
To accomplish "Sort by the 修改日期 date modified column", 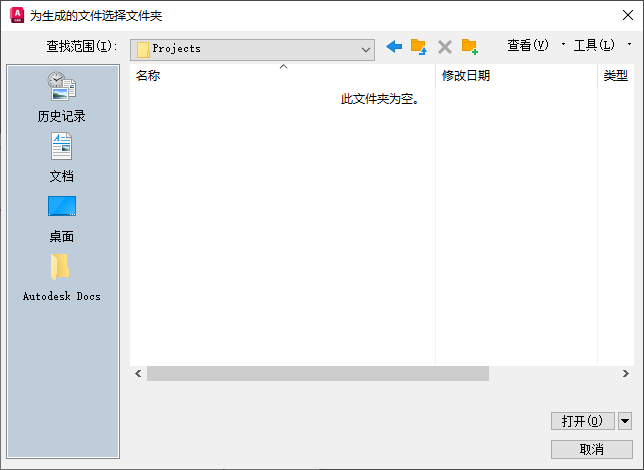I will (x=516, y=76).
